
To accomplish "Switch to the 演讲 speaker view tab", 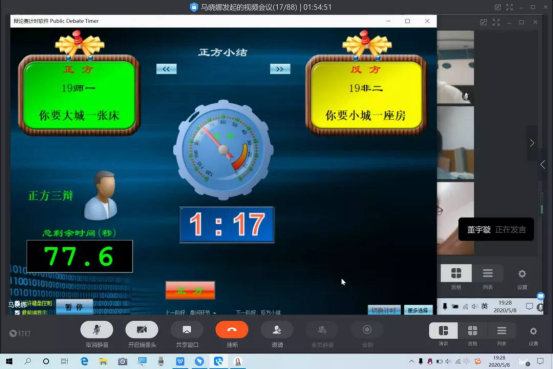I will click(443, 331).
